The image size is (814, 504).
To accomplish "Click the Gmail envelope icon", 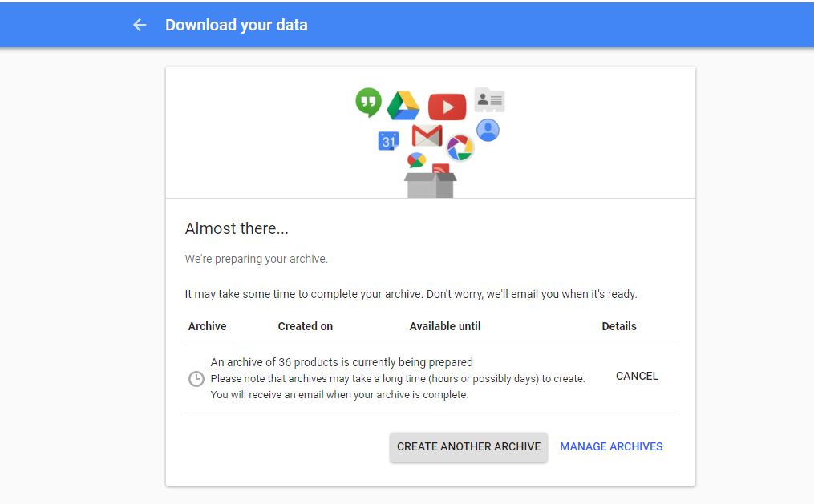I will 427,135.
